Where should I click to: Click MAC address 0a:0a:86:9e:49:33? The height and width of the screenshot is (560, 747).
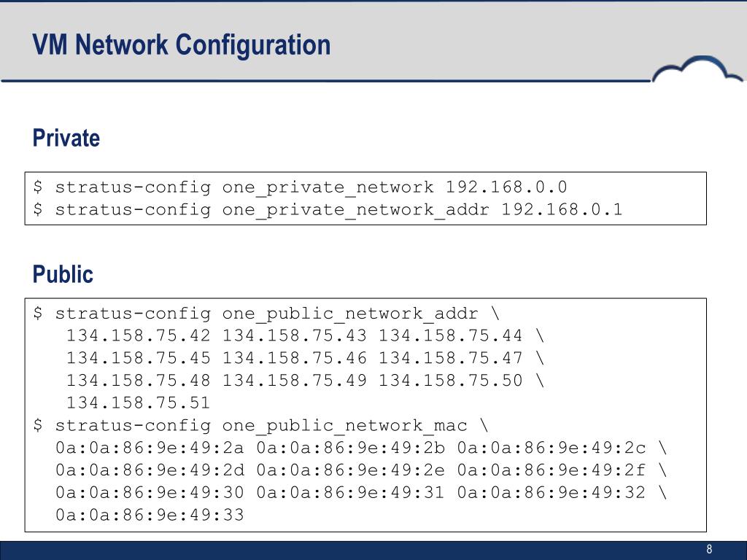(x=150, y=515)
